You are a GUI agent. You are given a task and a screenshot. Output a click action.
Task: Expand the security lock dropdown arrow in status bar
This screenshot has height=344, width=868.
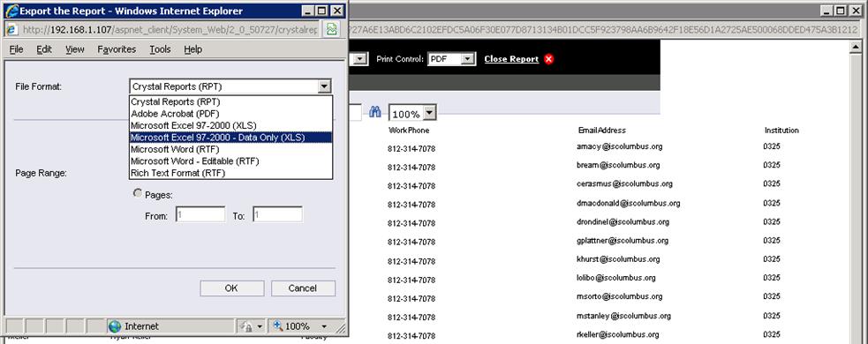click(x=260, y=326)
